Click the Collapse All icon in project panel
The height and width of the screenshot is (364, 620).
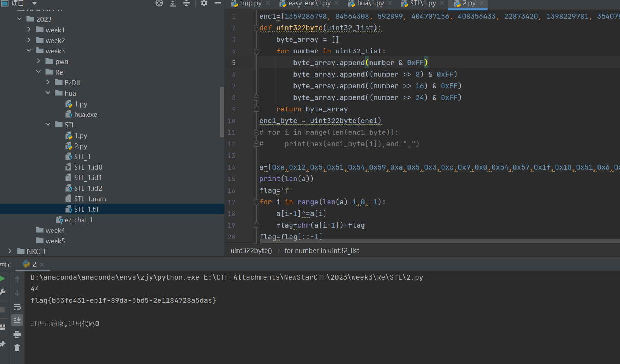186,3
